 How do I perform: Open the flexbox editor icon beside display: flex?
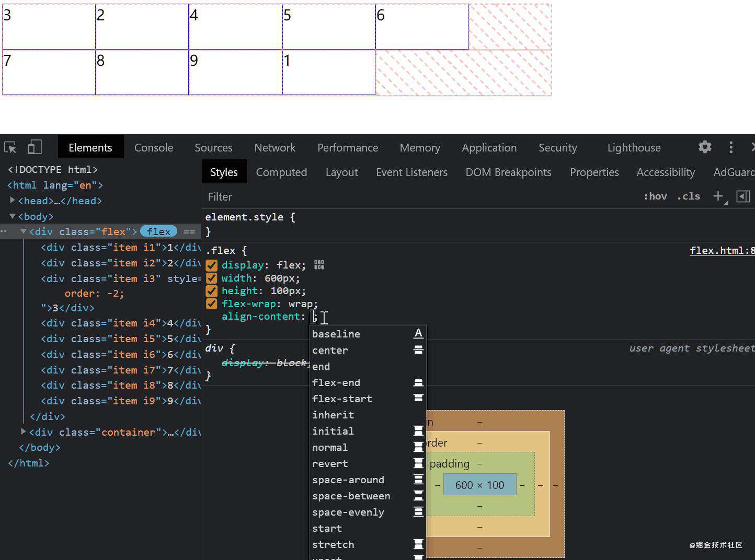tap(319, 265)
